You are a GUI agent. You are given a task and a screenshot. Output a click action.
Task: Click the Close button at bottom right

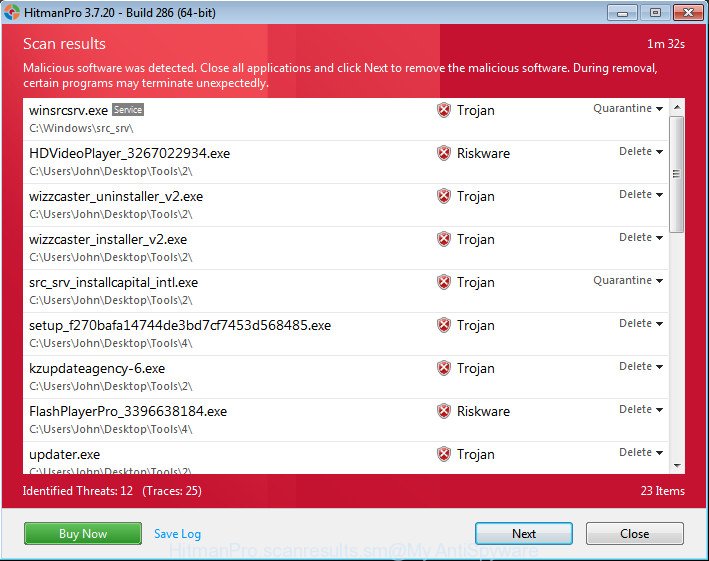point(634,533)
